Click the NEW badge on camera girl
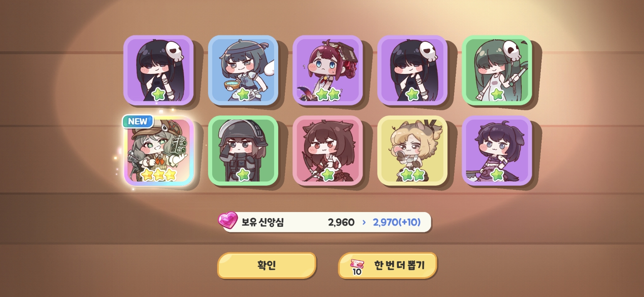 pyautogui.click(x=138, y=121)
